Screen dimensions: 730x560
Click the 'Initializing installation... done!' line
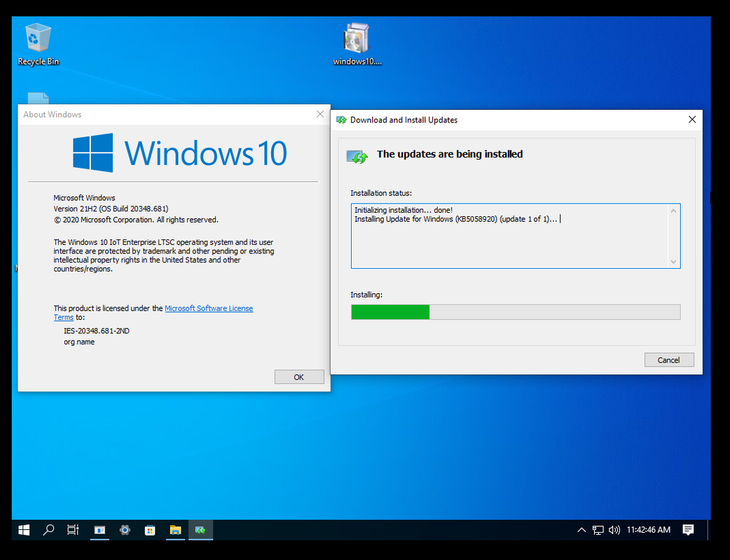pyautogui.click(x=403, y=210)
